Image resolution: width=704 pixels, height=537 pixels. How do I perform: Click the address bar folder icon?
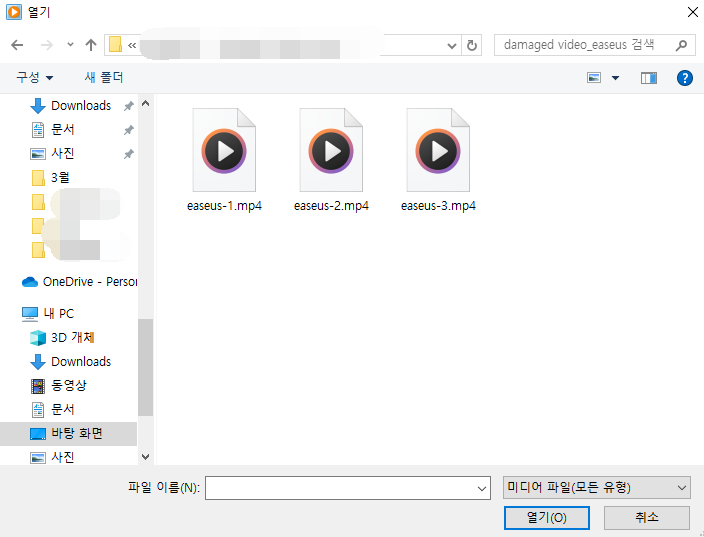(x=115, y=44)
